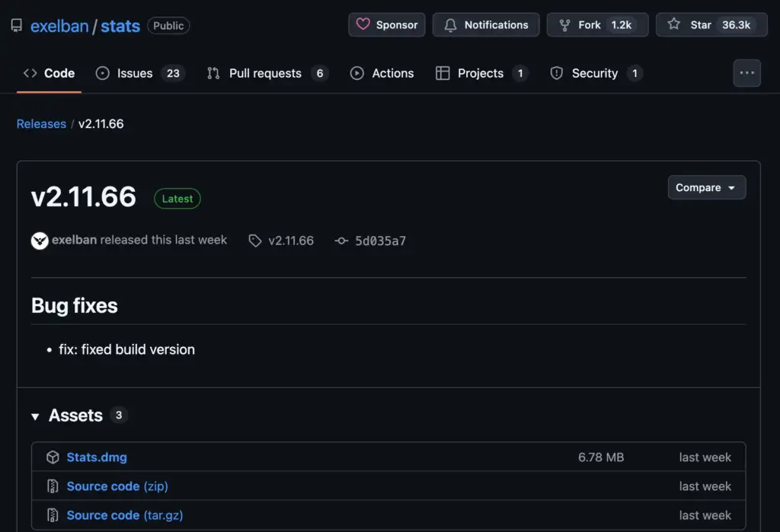Click the Releases breadcrumb link
Image resolution: width=780 pixels, height=532 pixels.
point(41,123)
